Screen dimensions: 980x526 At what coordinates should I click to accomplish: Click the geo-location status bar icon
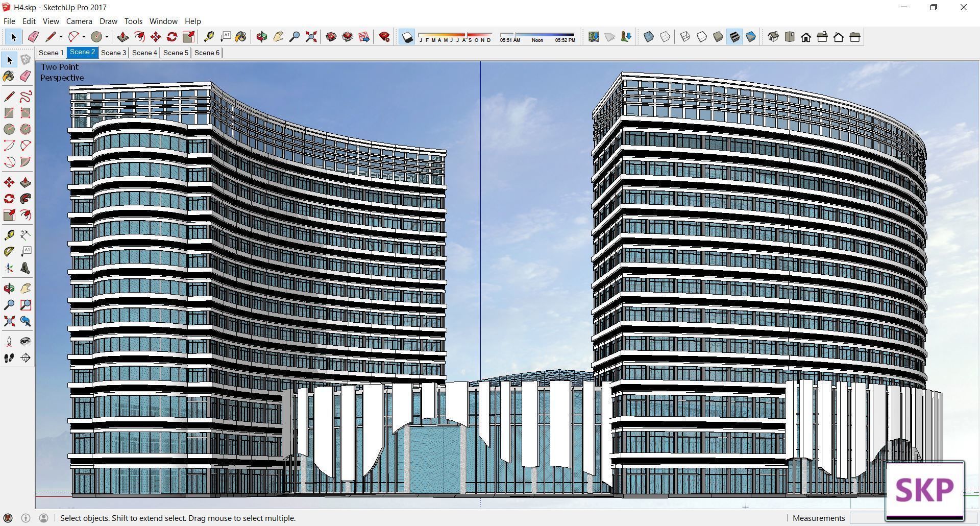(8, 518)
